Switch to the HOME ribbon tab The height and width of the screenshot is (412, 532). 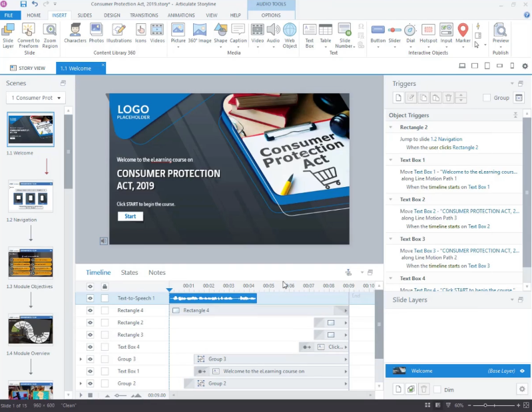click(33, 15)
